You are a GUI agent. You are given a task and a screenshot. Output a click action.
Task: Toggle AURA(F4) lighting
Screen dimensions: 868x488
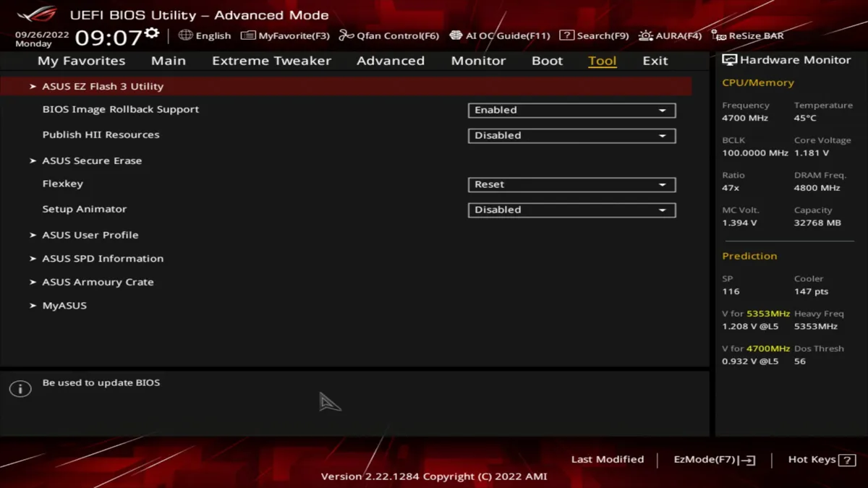pos(671,35)
